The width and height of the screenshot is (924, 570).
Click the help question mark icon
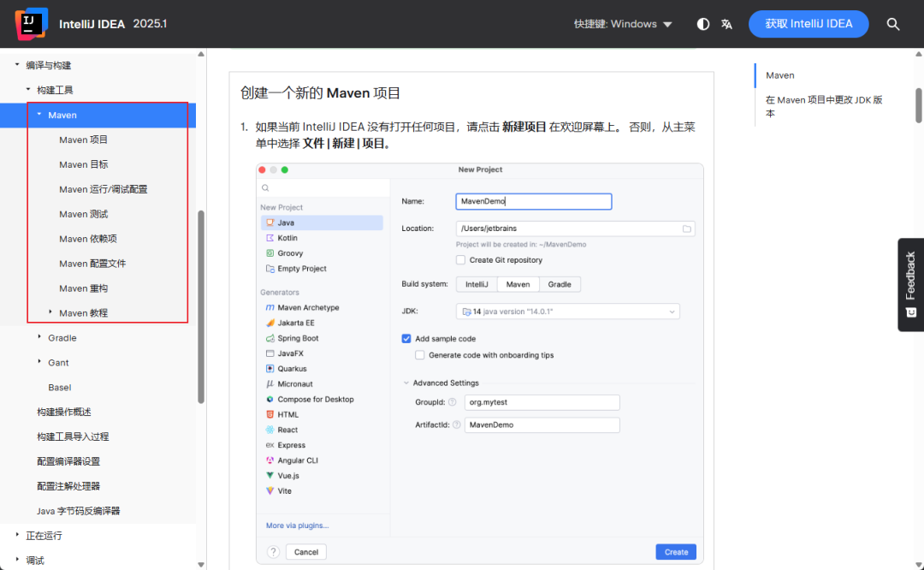click(274, 552)
